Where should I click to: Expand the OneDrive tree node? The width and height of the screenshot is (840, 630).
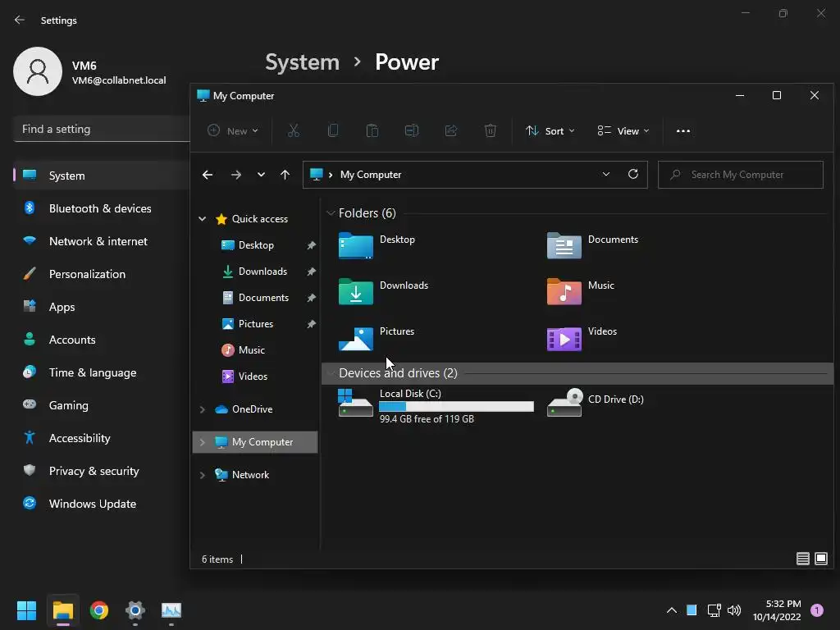click(202, 409)
